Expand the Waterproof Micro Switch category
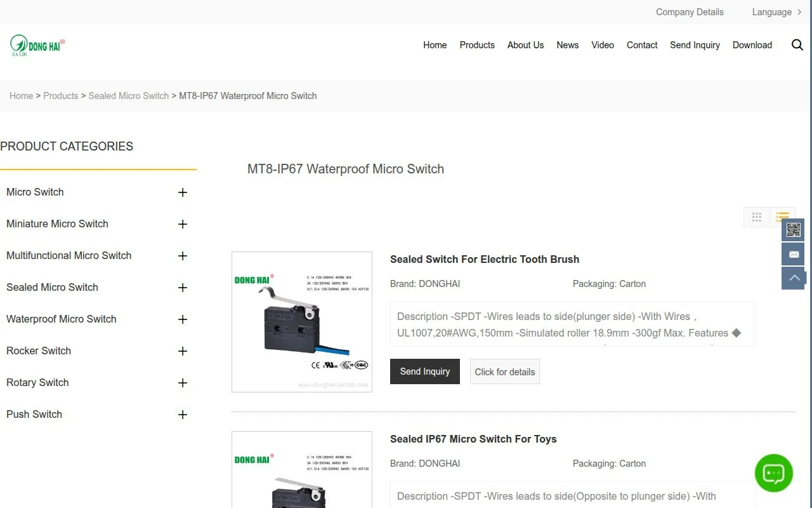 (183, 319)
